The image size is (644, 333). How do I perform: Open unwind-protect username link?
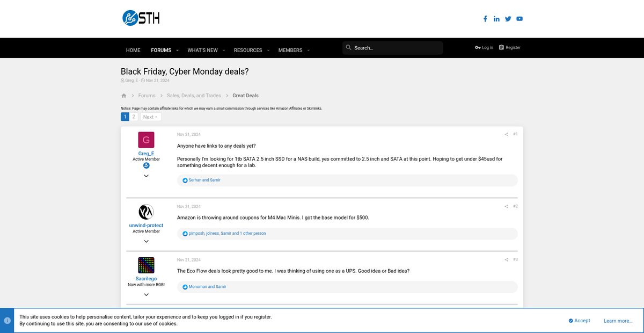tap(146, 226)
